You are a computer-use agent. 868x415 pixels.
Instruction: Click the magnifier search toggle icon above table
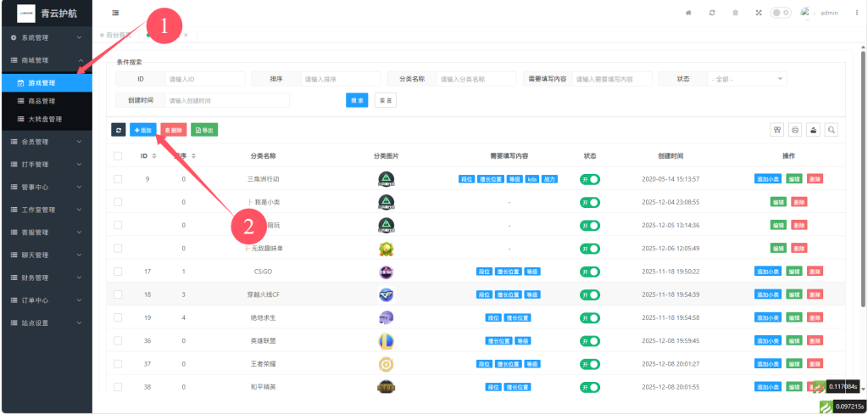coord(831,130)
